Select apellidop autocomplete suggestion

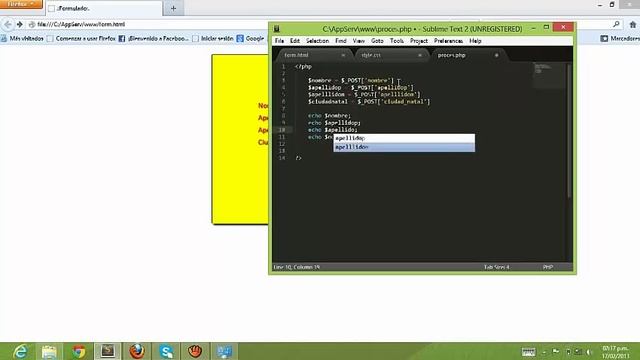point(404,138)
